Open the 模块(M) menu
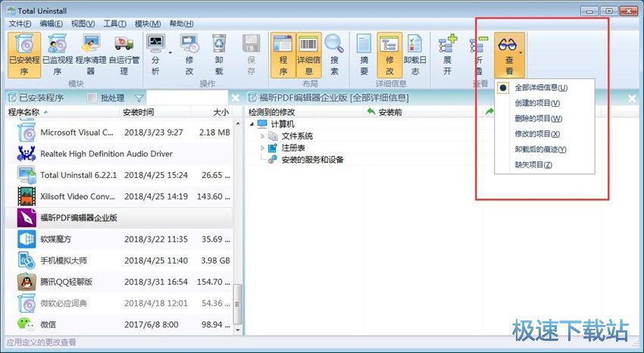Image resolution: width=644 pixels, height=353 pixels. coord(148,23)
